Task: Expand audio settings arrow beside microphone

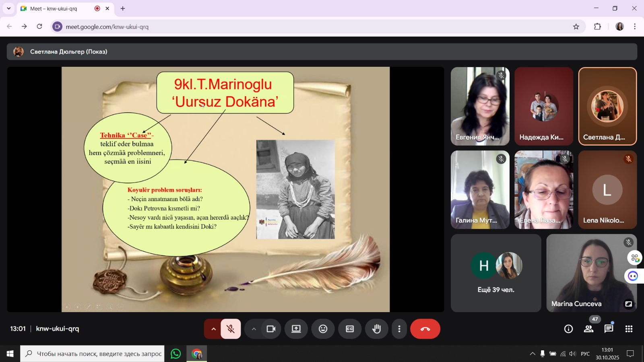Action: point(213,329)
